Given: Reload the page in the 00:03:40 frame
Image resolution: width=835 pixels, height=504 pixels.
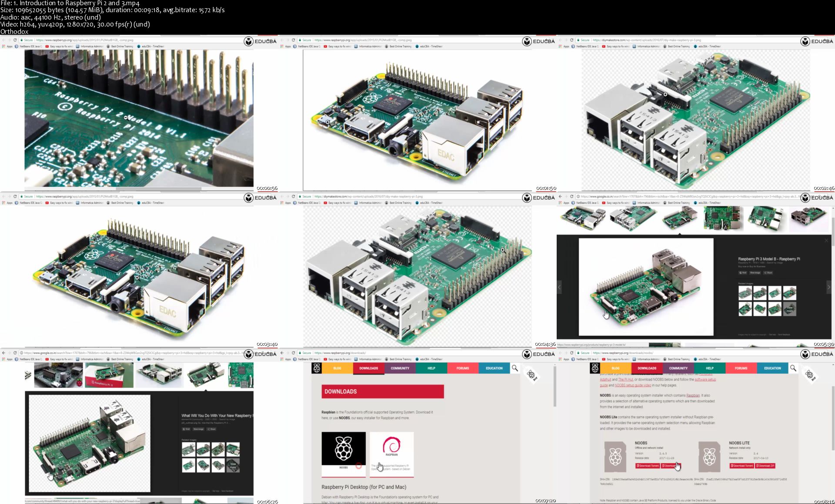Looking at the screenshot, I should pyautogui.click(x=15, y=196).
